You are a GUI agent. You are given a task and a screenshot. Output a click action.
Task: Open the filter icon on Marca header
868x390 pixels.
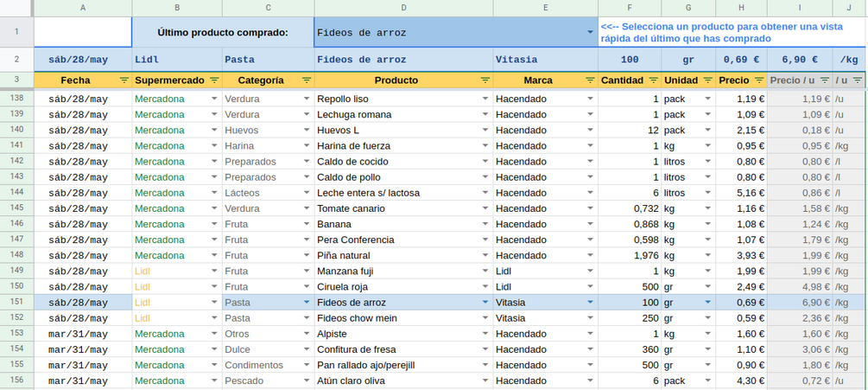[590, 80]
